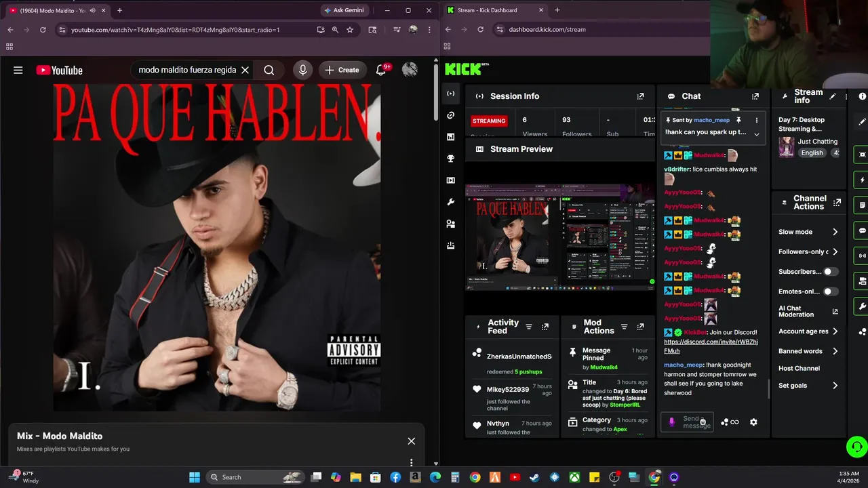
Task: Click Ask Gemini in the YouTube browser window
Action: (344, 10)
